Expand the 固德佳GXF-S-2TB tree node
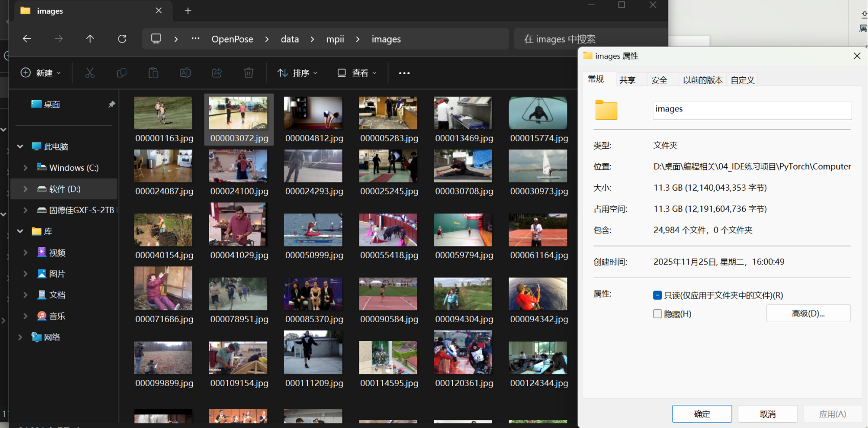 click(26, 210)
